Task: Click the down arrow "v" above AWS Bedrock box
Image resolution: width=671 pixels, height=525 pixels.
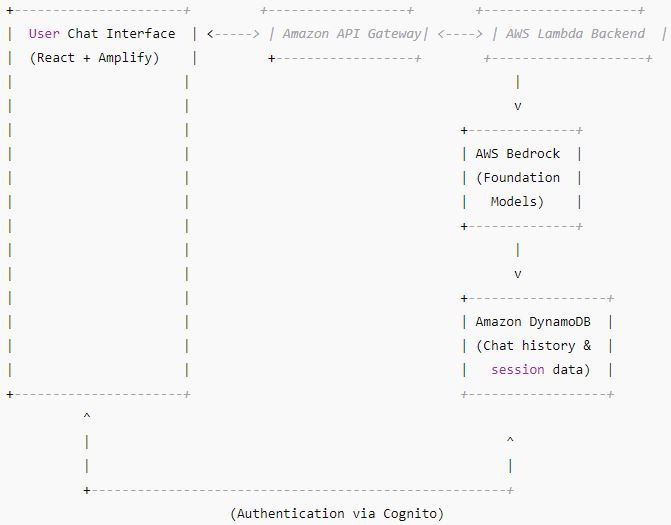Action: pyautogui.click(x=517, y=105)
